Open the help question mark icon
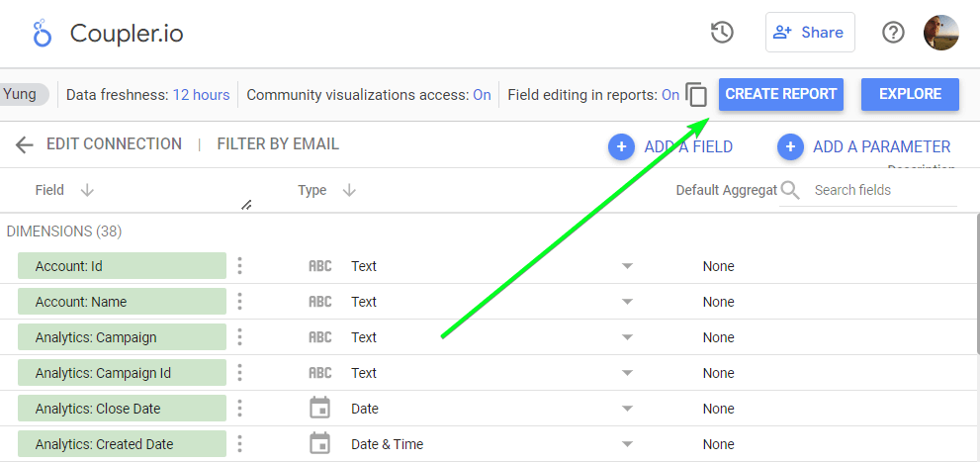The height and width of the screenshot is (462, 980). pos(893,33)
